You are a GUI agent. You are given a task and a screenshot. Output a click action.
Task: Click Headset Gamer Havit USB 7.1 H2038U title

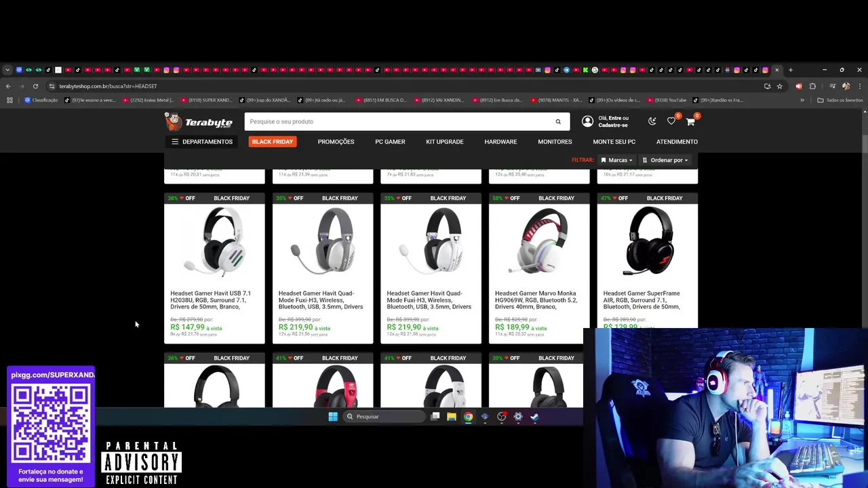pyautogui.click(x=211, y=300)
